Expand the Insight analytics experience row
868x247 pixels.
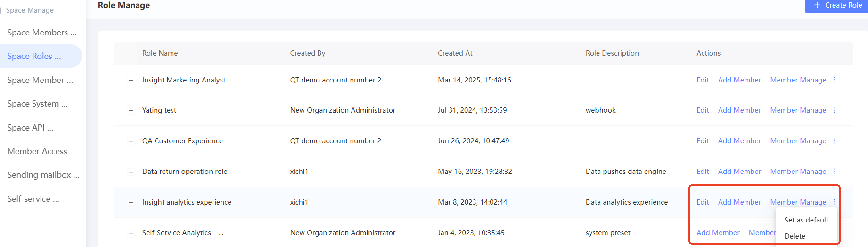(131, 203)
